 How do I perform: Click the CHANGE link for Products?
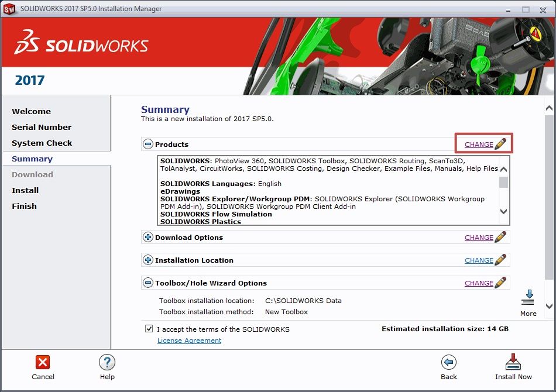click(x=479, y=145)
